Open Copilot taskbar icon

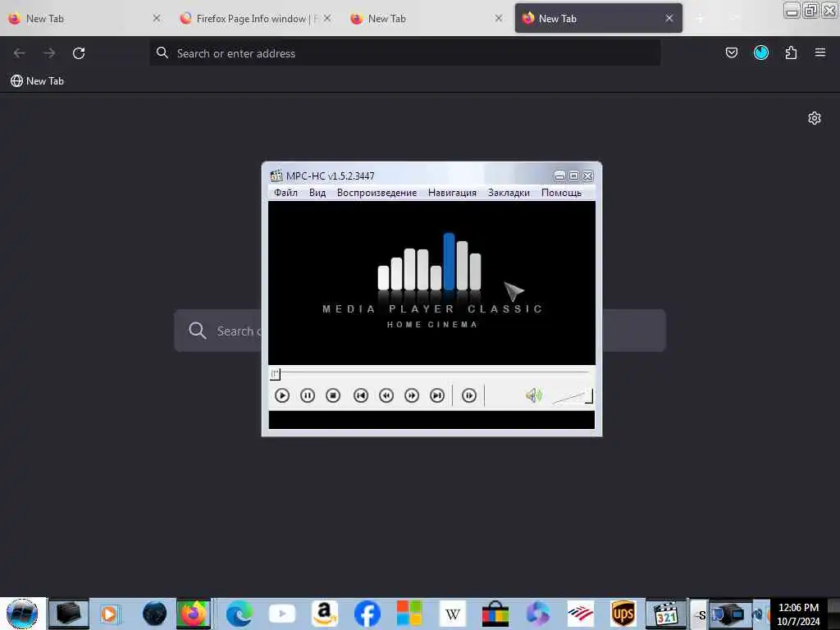click(x=538, y=614)
